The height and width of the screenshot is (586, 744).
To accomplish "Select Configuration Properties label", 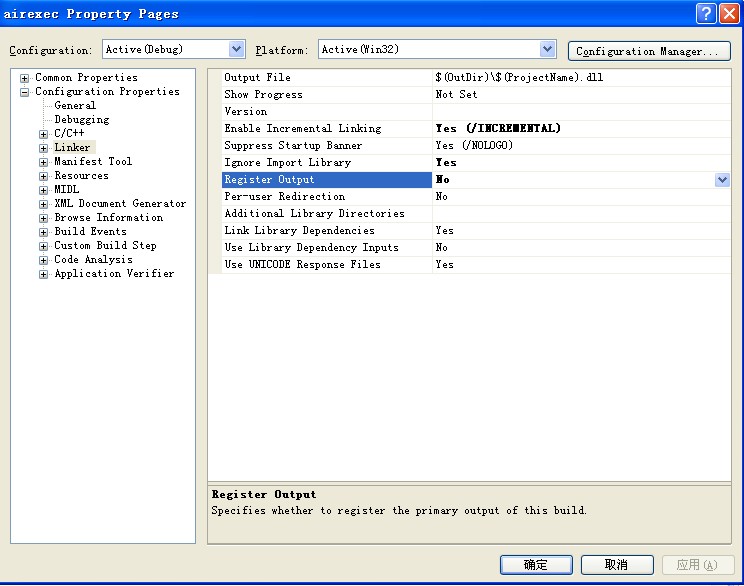I will point(107,92).
